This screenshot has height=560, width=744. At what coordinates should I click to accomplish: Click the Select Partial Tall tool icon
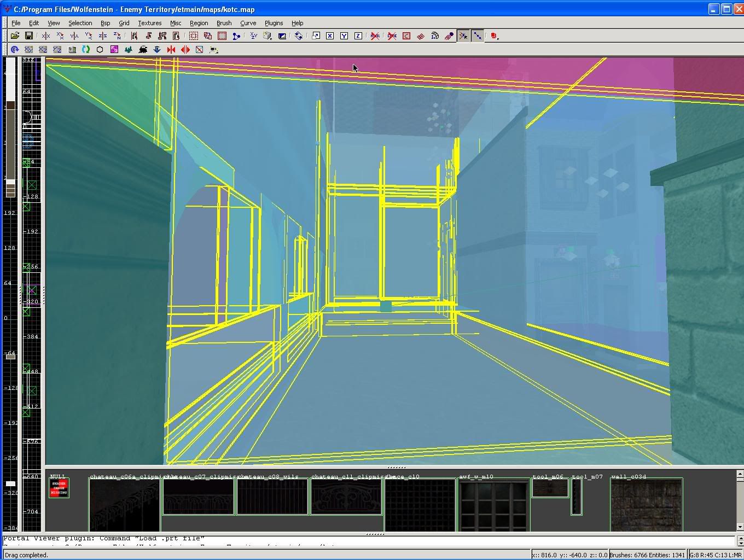(x=162, y=36)
